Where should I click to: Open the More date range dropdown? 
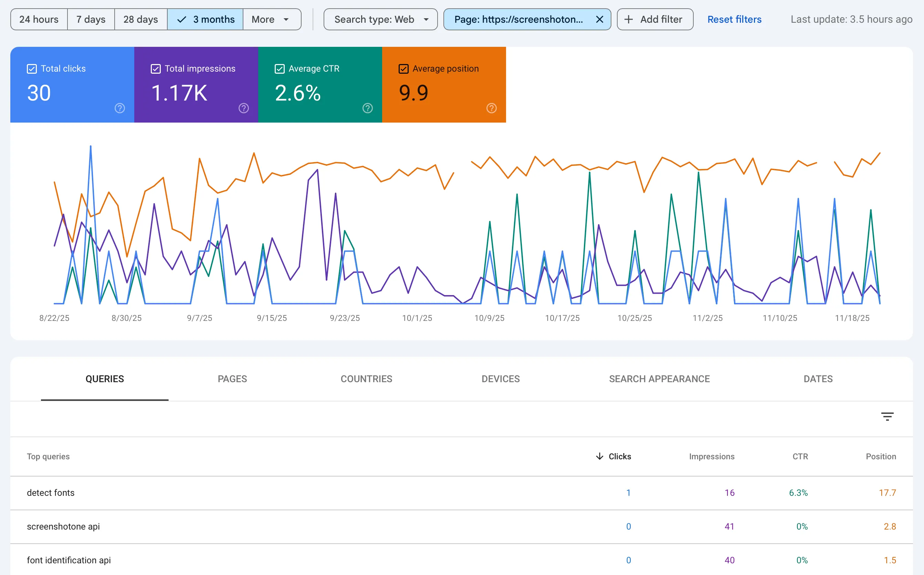pos(272,19)
